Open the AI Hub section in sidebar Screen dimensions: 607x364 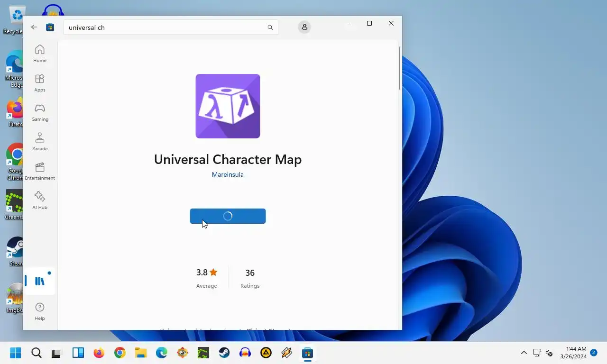[40, 200]
